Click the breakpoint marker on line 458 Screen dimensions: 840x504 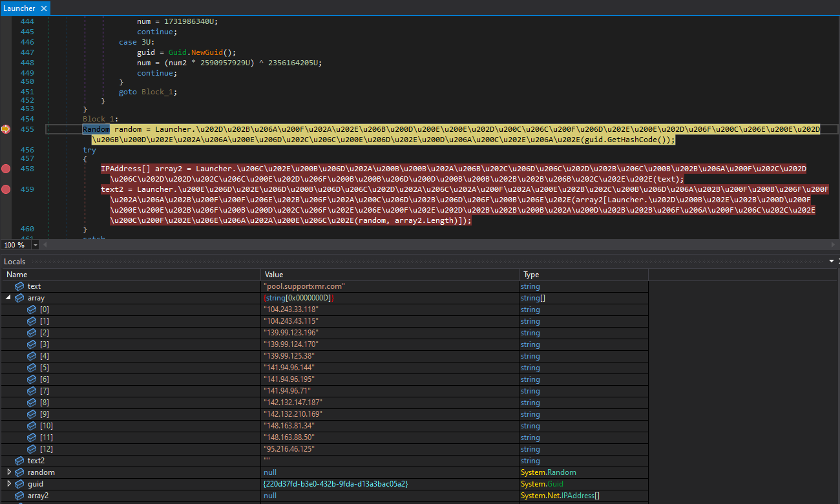6,169
